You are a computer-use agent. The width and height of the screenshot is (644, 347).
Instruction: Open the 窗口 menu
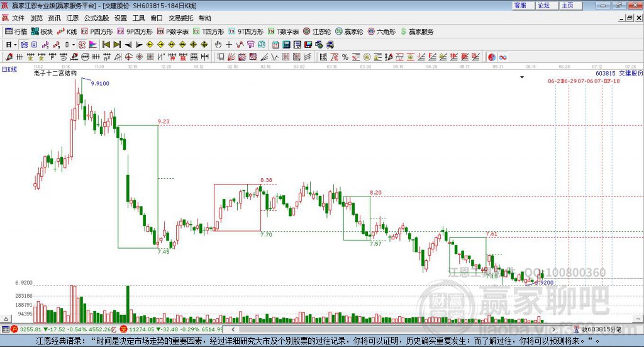click(157, 18)
